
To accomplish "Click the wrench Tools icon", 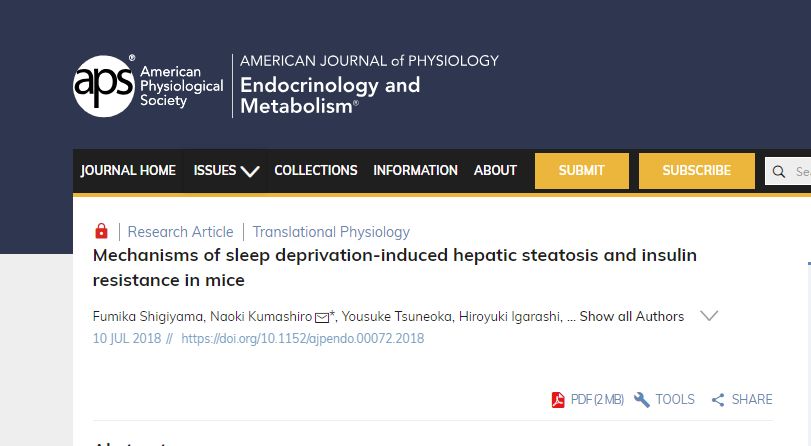I will [641, 399].
